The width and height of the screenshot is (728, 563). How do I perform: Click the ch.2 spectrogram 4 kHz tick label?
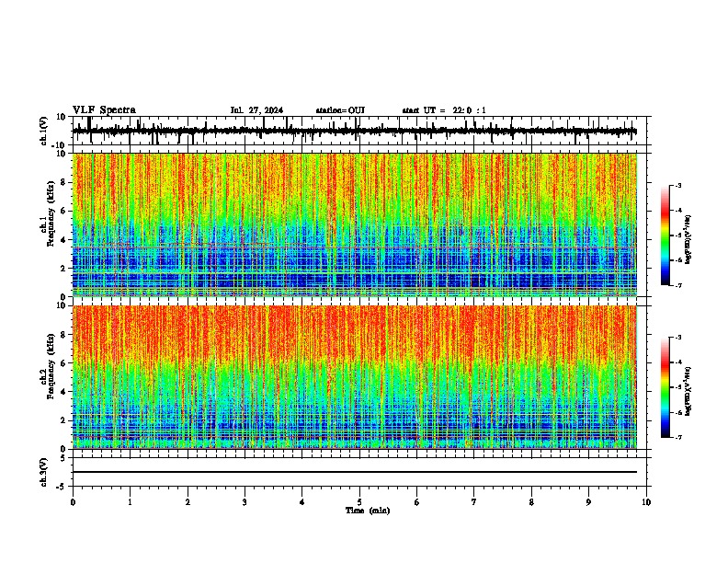[63, 392]
